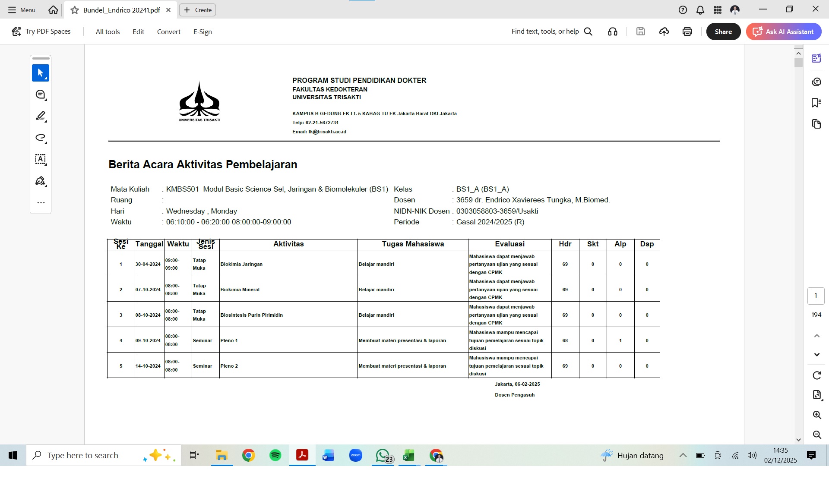
Task: Star the Bundel_Endrico 20241.pdf file
Action: pos(75,10)
